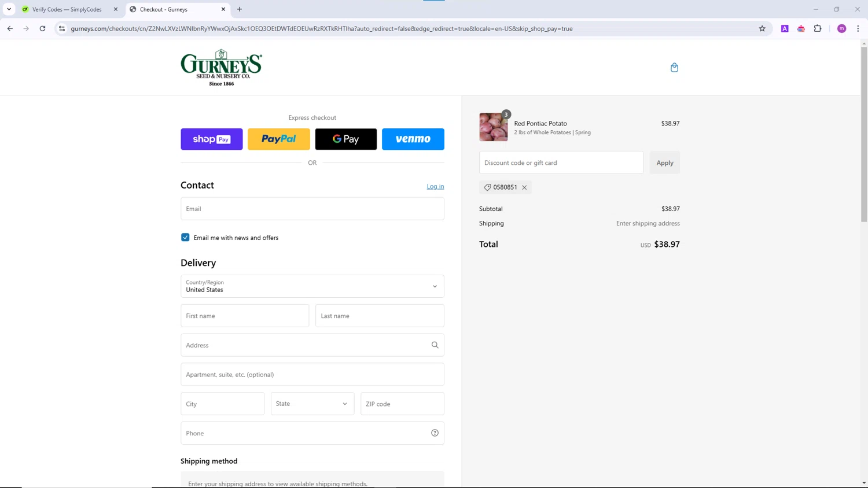The height and width of the screenshot is (488, 868).
Task: Click the Shipping method heading
Action: (x=209, y=461)
